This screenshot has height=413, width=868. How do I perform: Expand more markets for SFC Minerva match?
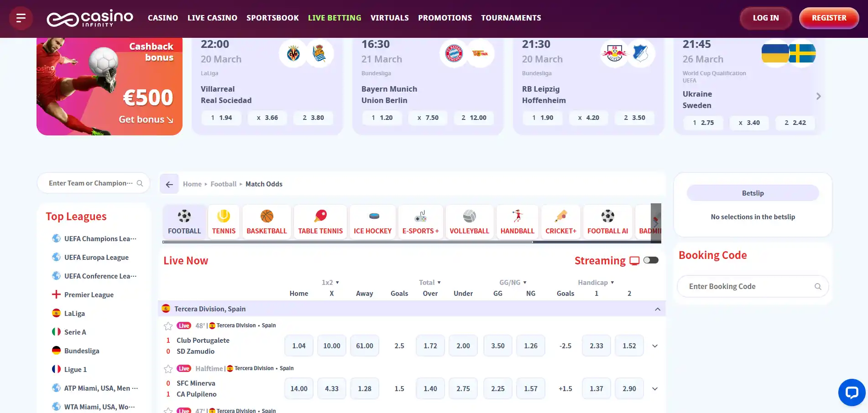[x=655, y=389]
